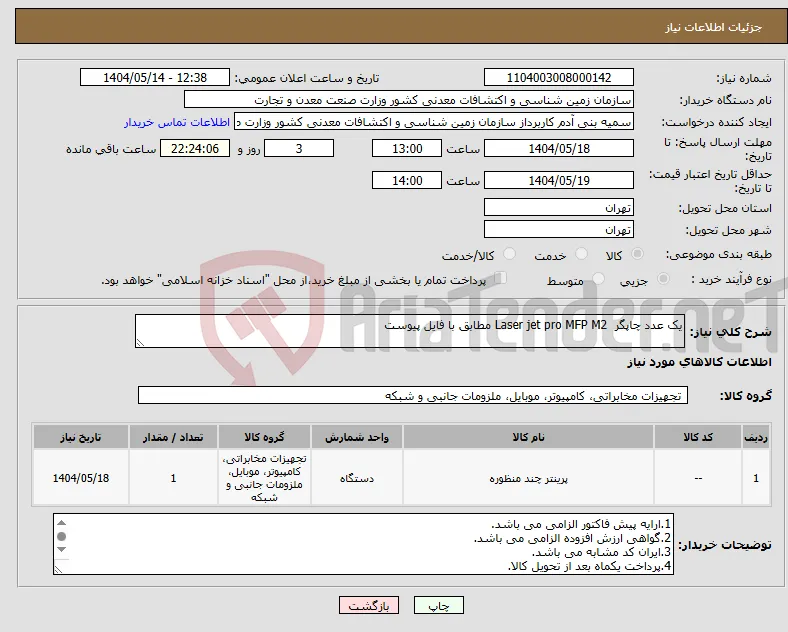Viewport: 788px width, 632px height.
Task: Select the خدمت radio button
Action: pyautogui.click(x=581, y=254)
